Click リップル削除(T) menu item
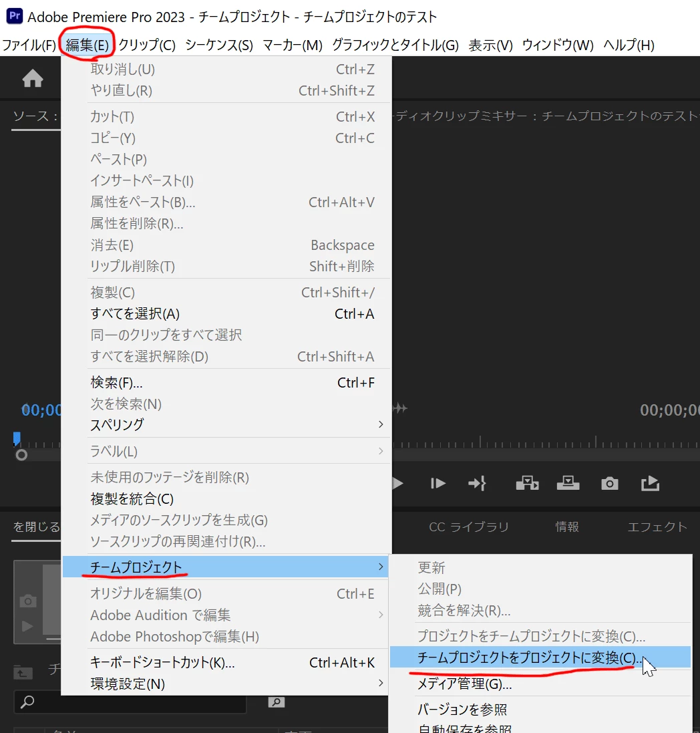Screen dimensions: 700x733 226,266
